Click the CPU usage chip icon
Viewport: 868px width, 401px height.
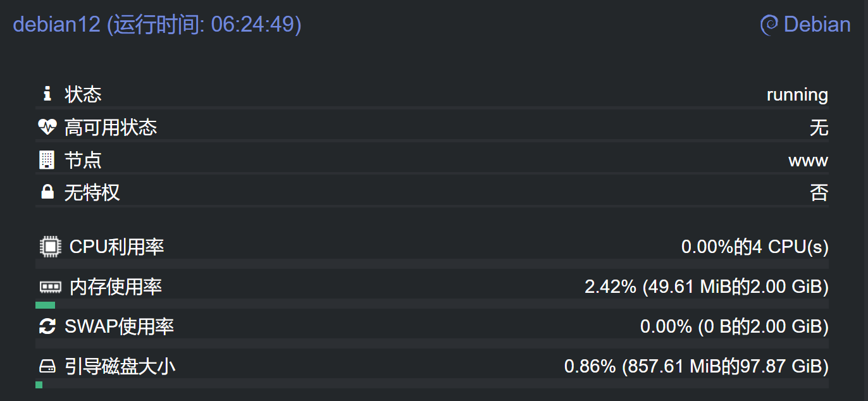click(x=50, y=247)
